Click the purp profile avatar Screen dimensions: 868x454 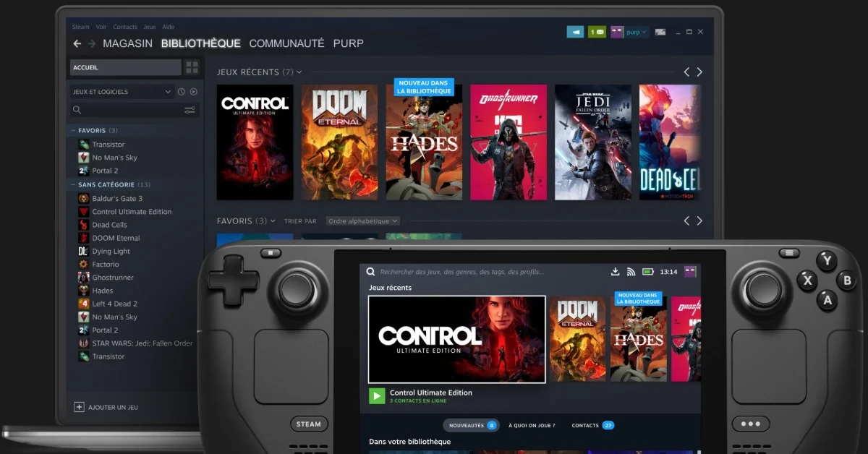coord(617,32)
